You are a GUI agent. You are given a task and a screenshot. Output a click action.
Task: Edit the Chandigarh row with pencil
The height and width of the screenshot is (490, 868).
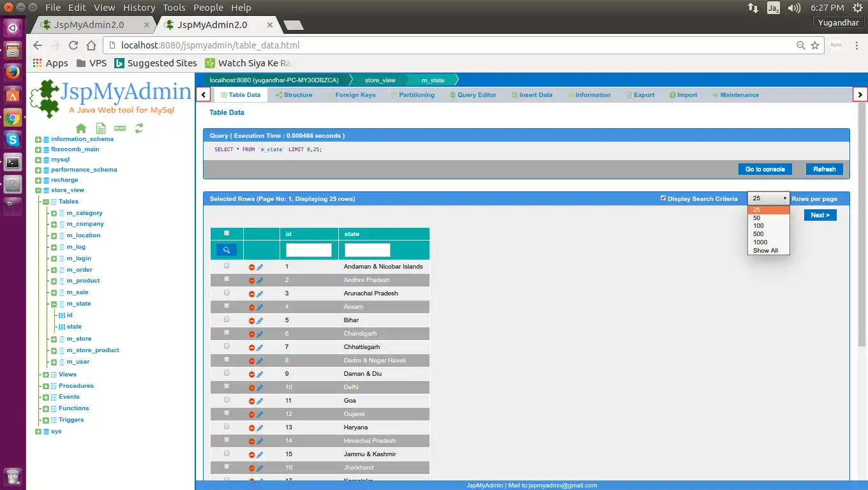point(260,334)
